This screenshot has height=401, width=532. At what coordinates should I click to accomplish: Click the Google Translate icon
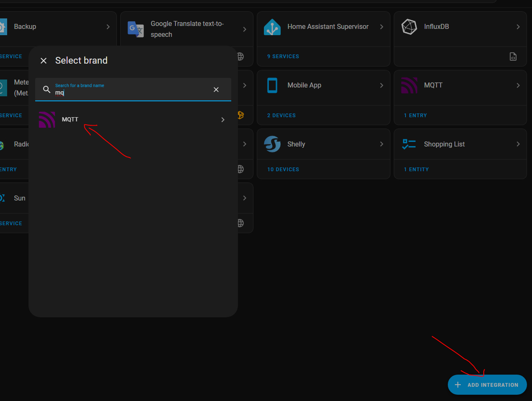tap(136, 29)
